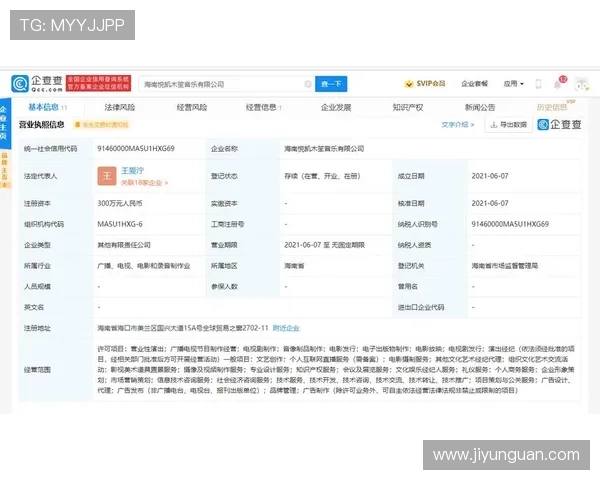Click the orange notice tag beside 营业执照信息
This screenshot has width=600, height=480.
click(101, 124)
